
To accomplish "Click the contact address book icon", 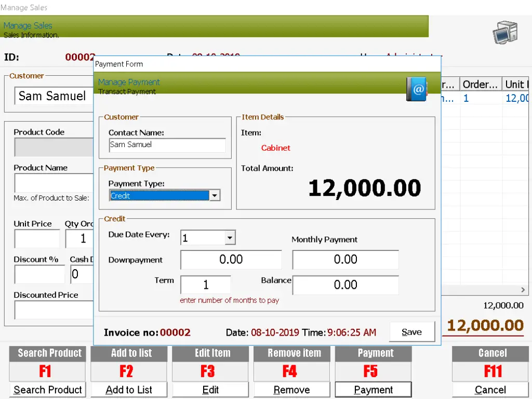I will 417,89.
